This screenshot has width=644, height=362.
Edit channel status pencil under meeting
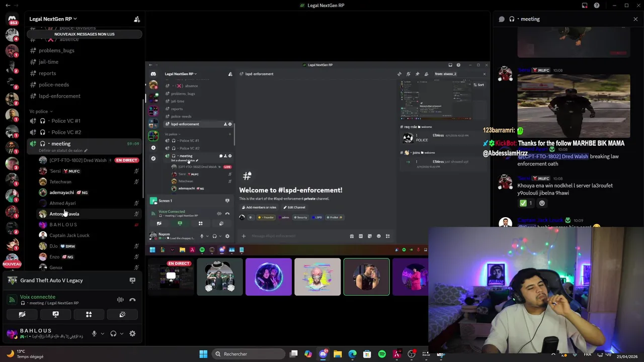tap(86, 151)
